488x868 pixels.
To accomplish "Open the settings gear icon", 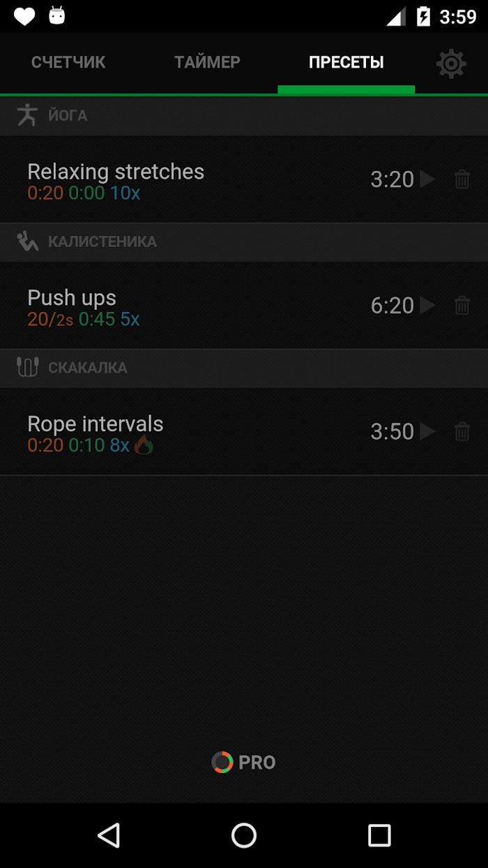I will [x=451, y=63].
